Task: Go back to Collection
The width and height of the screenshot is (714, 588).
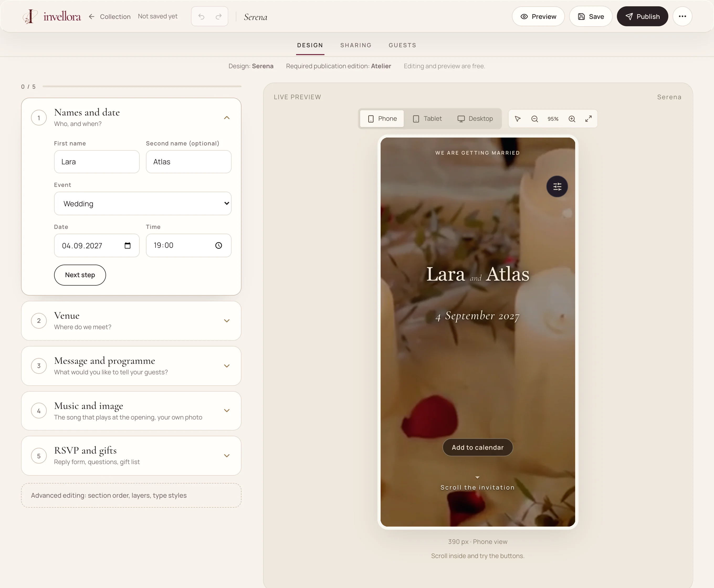Action: pos(115,17)
